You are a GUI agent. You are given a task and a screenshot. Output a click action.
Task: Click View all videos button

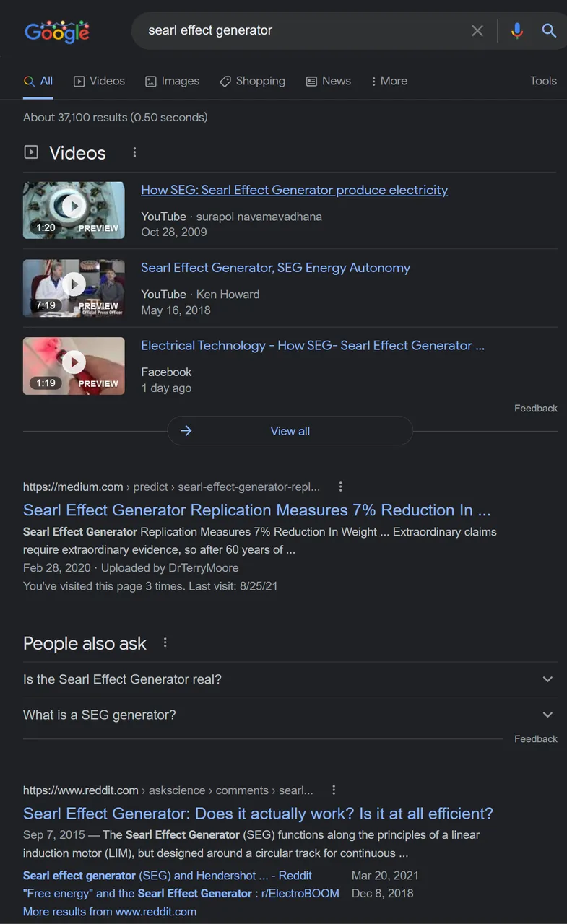(x=290, y=431)
